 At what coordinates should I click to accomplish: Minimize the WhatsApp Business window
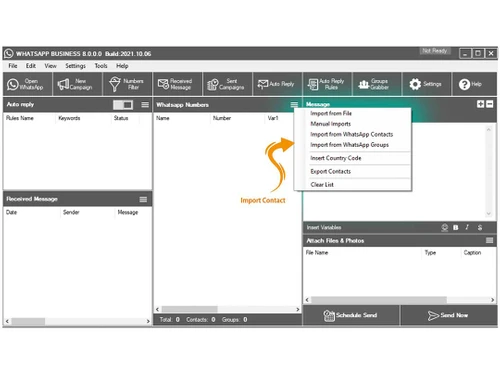tap(465, 54)
